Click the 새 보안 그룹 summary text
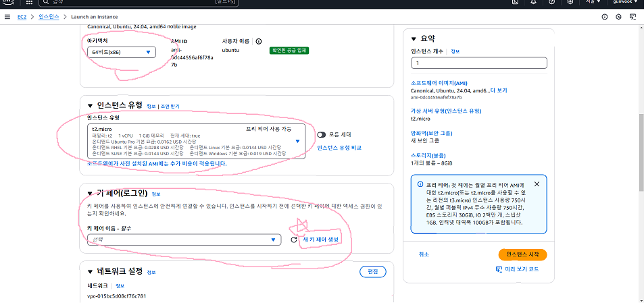644x307 pixels. point(424,140)
